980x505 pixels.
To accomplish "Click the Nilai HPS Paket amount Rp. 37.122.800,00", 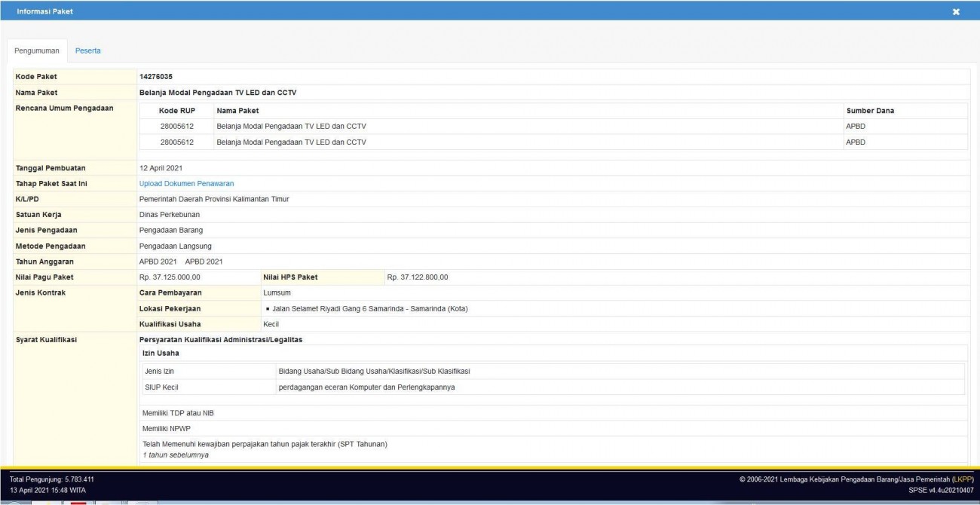I will coord(418,277).
